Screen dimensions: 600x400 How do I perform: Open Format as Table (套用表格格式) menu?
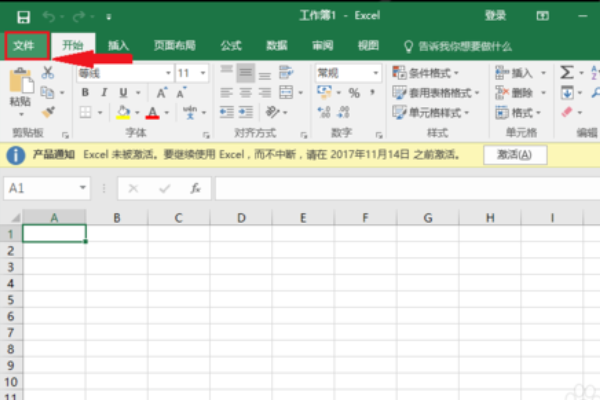click(x=436, y=92)
